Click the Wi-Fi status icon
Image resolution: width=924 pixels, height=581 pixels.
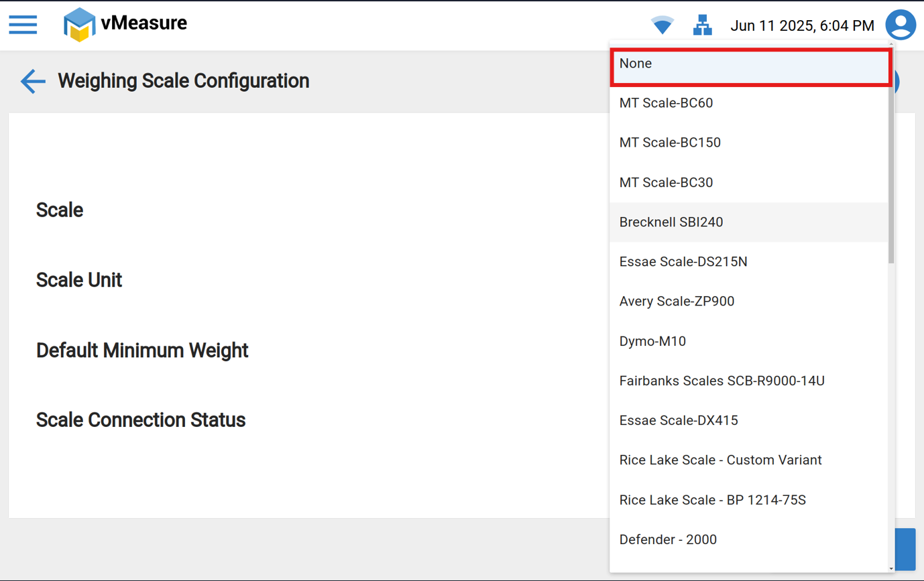tap(662, 25)
